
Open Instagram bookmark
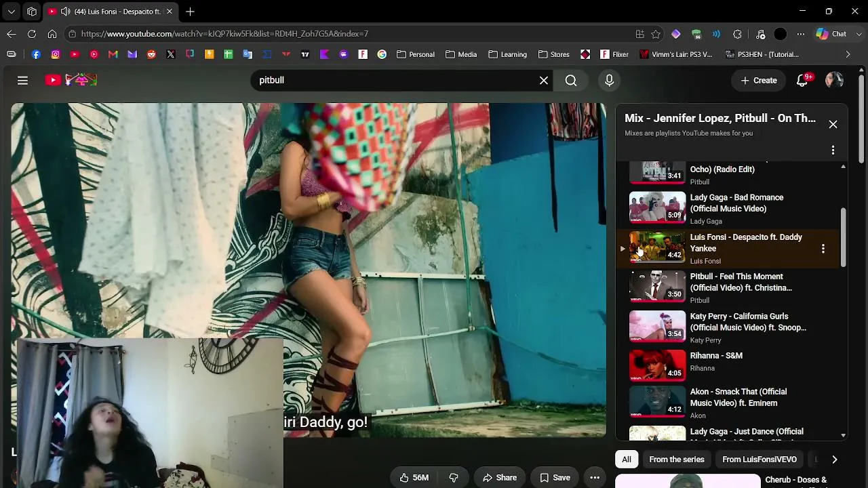click(x=56, y=54)
